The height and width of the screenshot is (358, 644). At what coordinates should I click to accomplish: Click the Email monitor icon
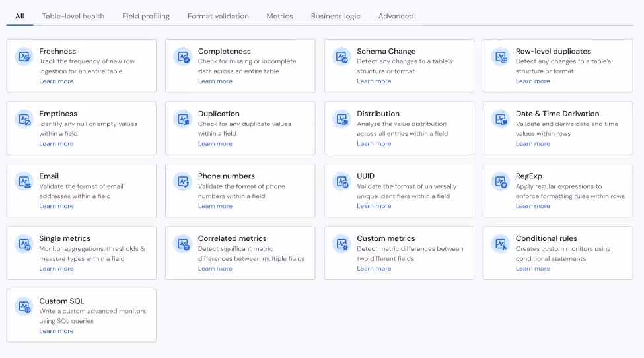point(24,181)
